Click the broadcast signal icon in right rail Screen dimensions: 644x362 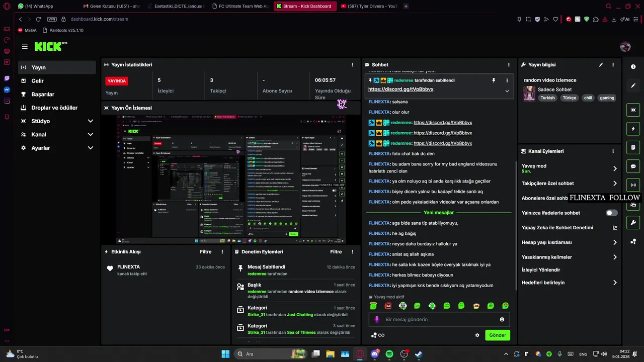(x=633, y=185)
